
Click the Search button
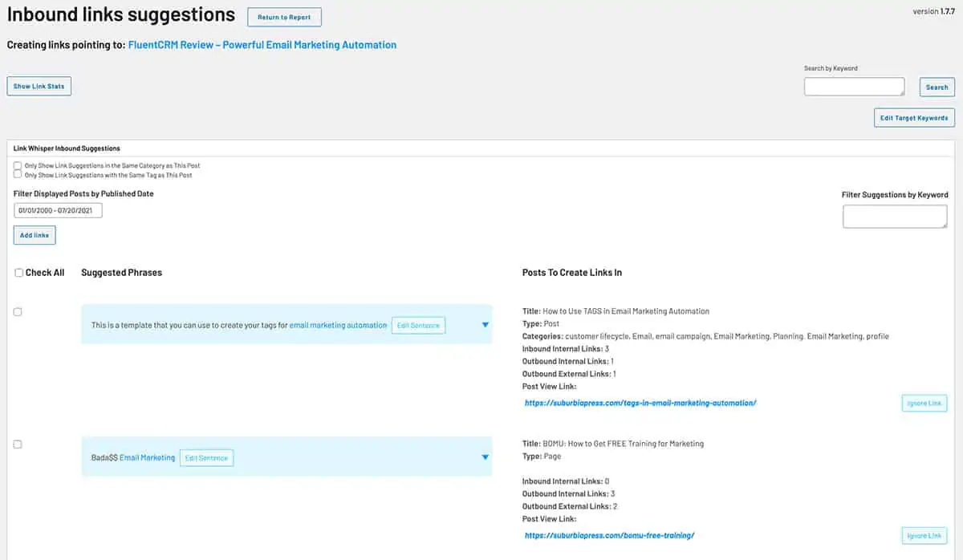pyautogui.click(x=937, y=87)
